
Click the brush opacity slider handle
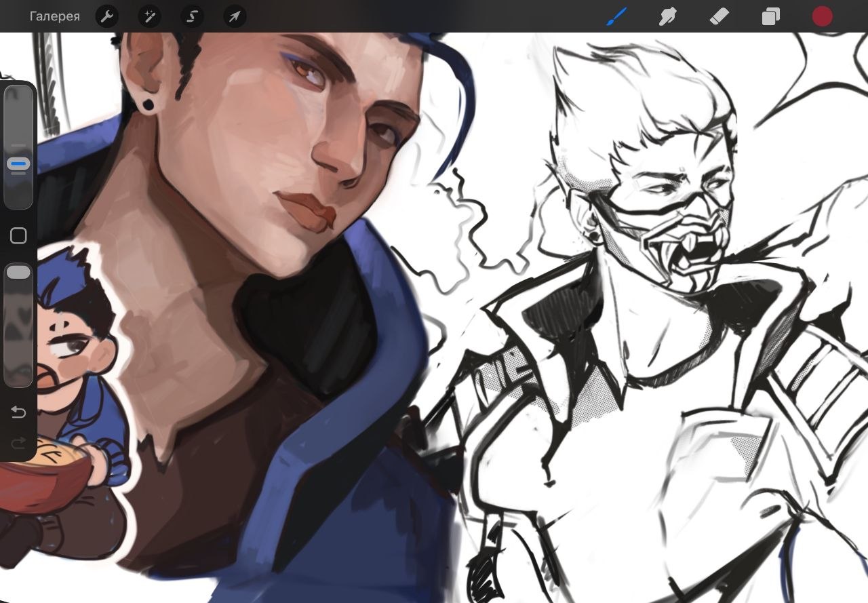click(x=18, y=272)
